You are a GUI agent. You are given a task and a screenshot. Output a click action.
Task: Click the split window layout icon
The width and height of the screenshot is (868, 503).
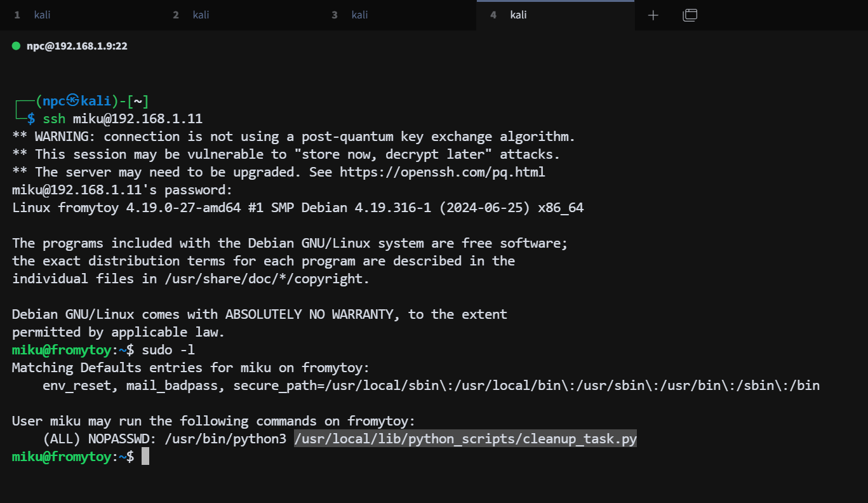690,15
